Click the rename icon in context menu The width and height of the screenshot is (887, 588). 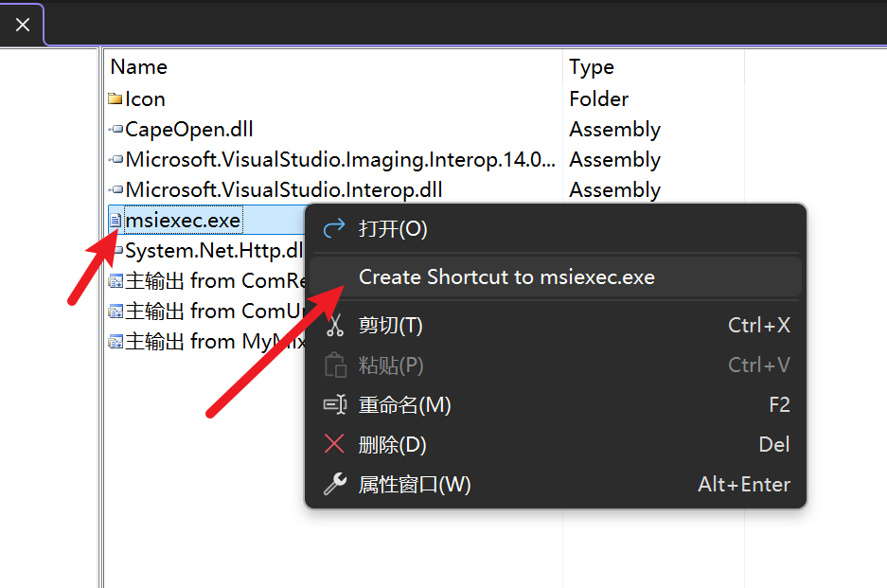click(x=335, y=404)
